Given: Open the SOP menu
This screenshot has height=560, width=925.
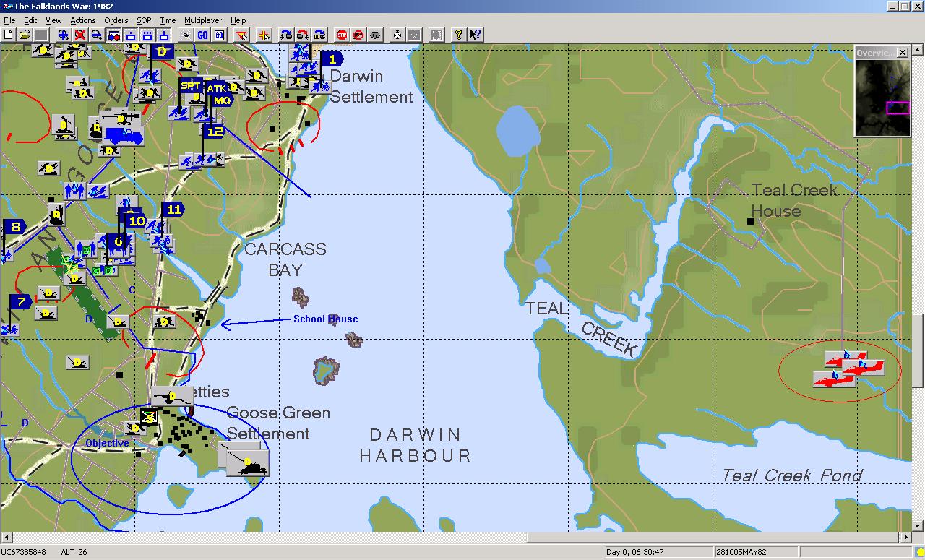Looking at the screenshot, I should click(143, 20).
